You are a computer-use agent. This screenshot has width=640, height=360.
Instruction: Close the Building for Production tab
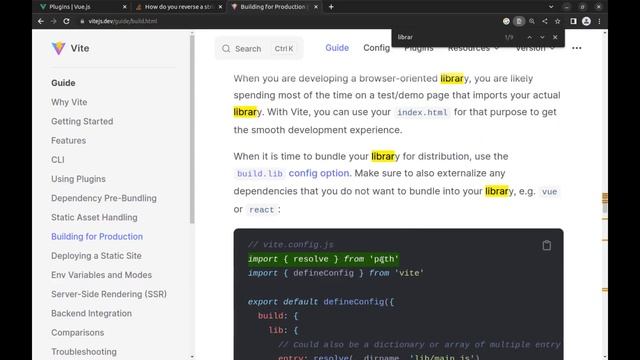pyautogui.click(x=316, y=7)
